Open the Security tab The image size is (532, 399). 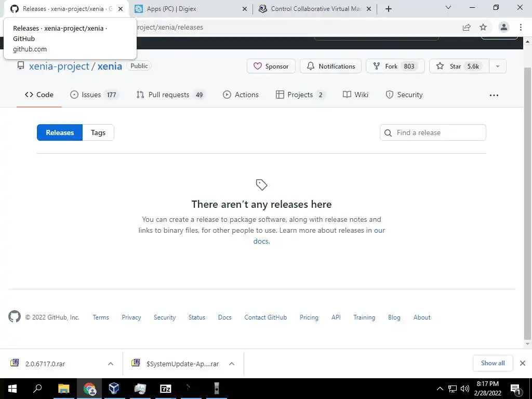click(x=404, y=95)
